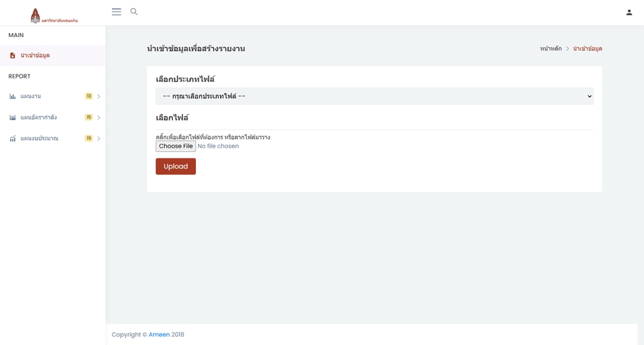
Task: Click the chart icon for แผนอัตรากำลัง
Action: coord(13,117)
